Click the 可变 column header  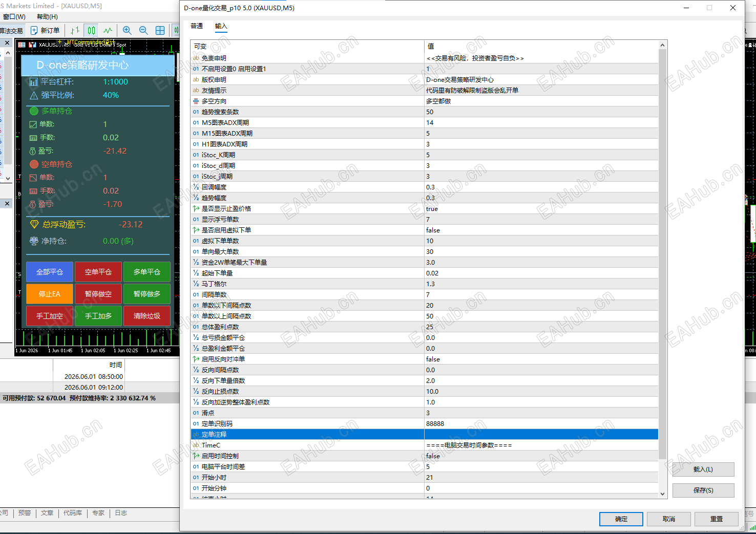[x=307, y=46]
